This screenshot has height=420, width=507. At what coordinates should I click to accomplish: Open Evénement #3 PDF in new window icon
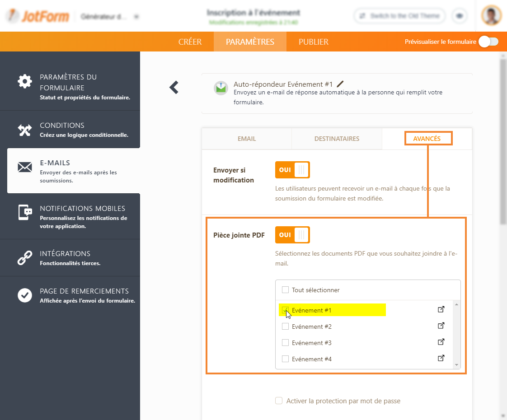[441, 342]
